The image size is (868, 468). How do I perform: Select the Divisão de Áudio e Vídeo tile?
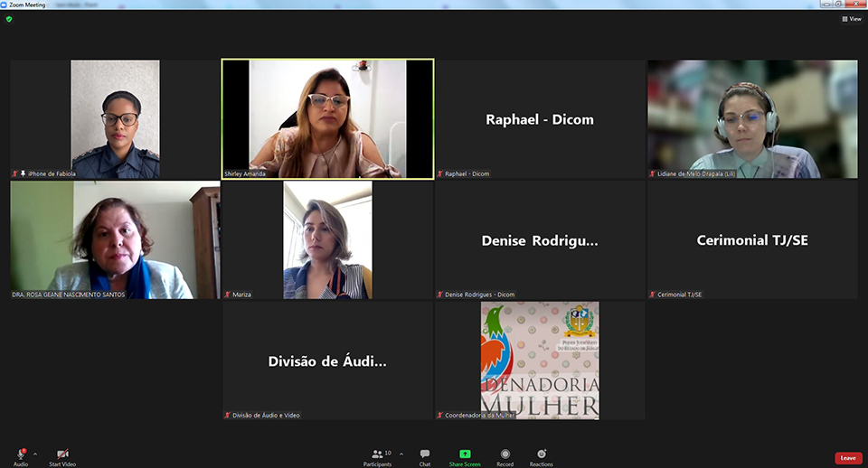[327, 360]
